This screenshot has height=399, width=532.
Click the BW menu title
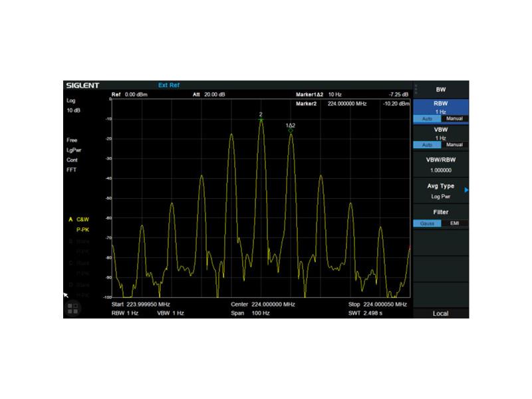point(440,90)
